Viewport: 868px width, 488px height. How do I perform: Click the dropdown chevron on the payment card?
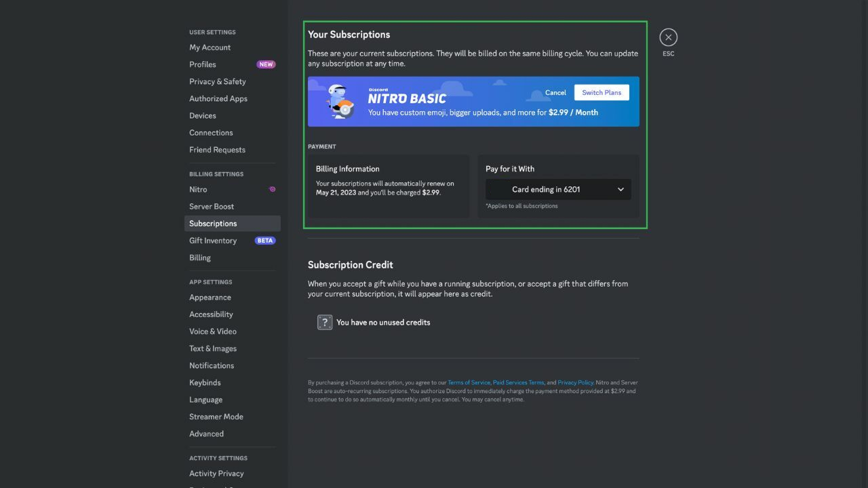(620, 190)
